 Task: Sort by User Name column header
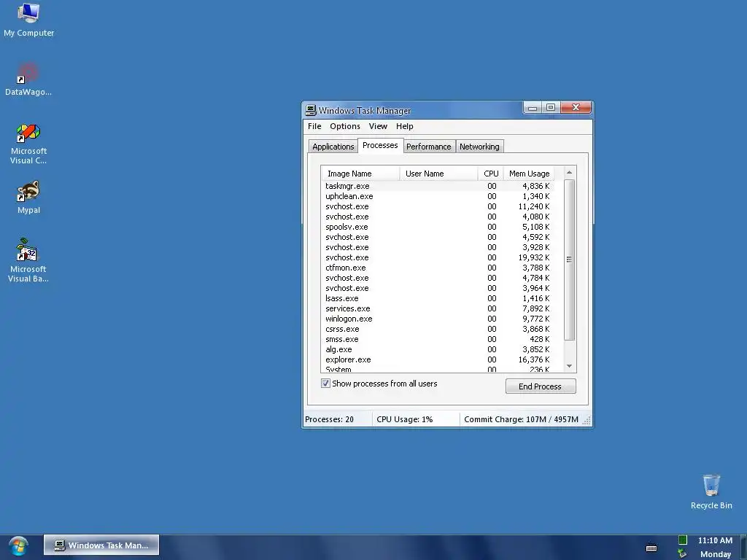pyautogui.click(x=438, y=174)
